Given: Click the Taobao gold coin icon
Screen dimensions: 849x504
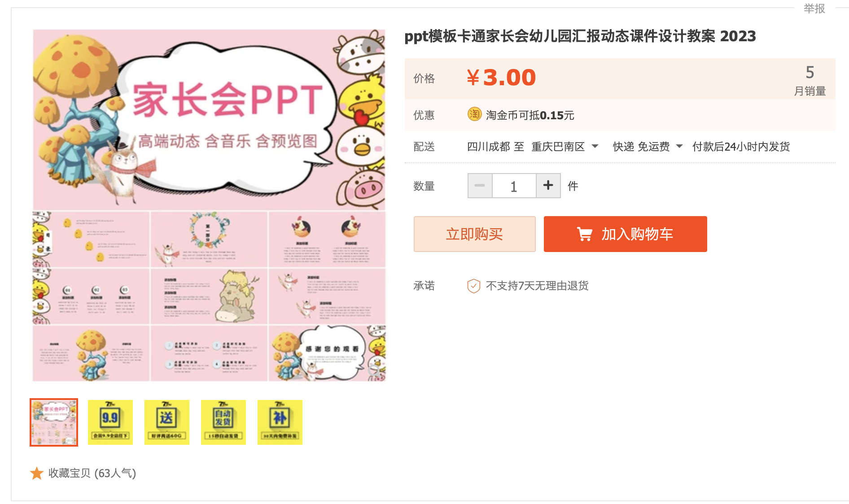Looking at the screenshot, I should (x=474, y=114).
